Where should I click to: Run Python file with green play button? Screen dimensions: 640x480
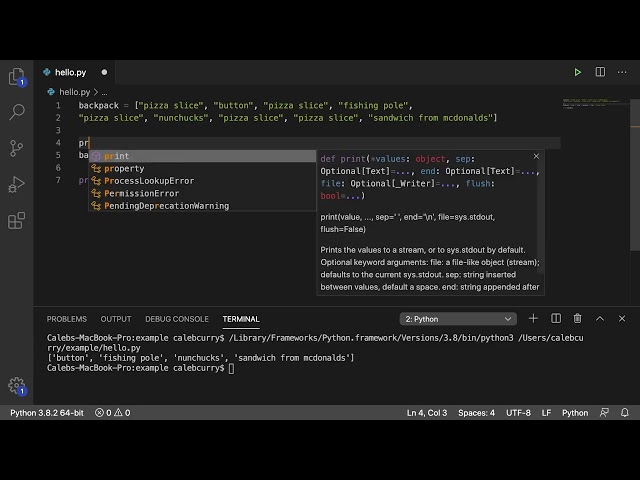coord(578,72)
